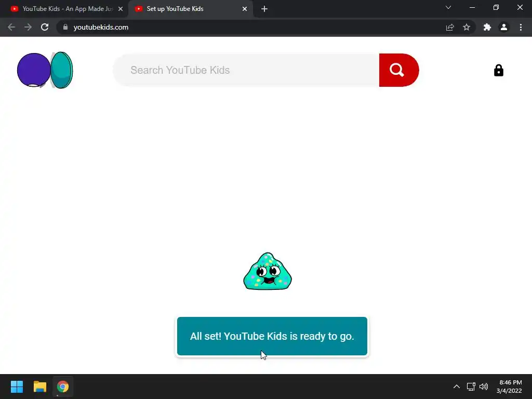Go forward to the next page
Image resolution: width=532 pixels, height=399 pixels.
[28, 27]
